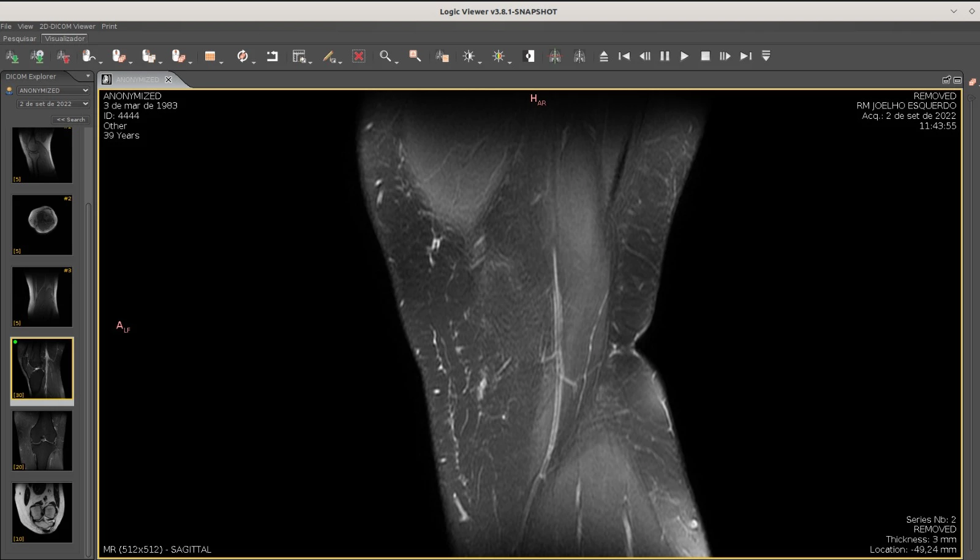Click the red X delete annotations icon
The width and height of the screenshot is (980, 560).
click(359, 56)
